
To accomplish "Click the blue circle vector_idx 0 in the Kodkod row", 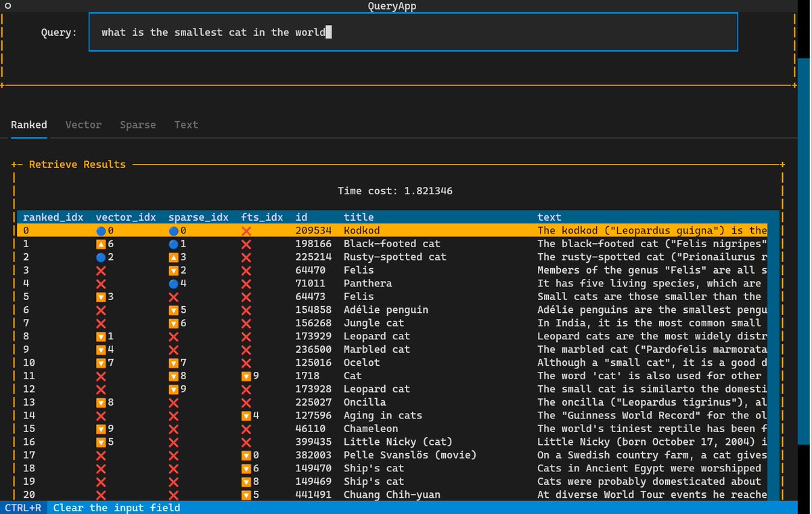I will [104, 230].
